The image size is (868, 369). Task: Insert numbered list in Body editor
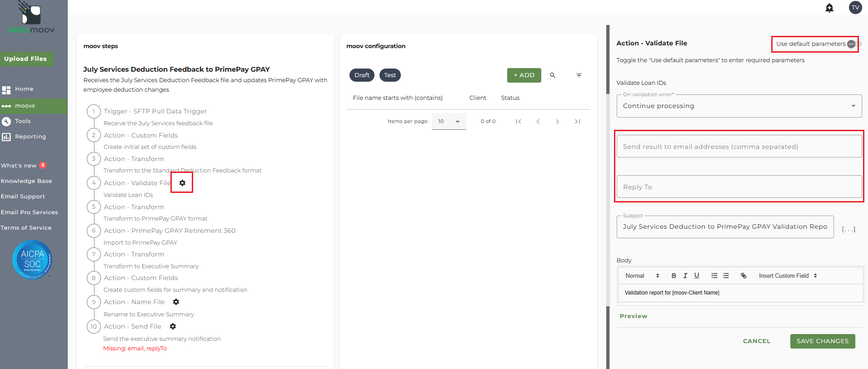tap(714, 276)
